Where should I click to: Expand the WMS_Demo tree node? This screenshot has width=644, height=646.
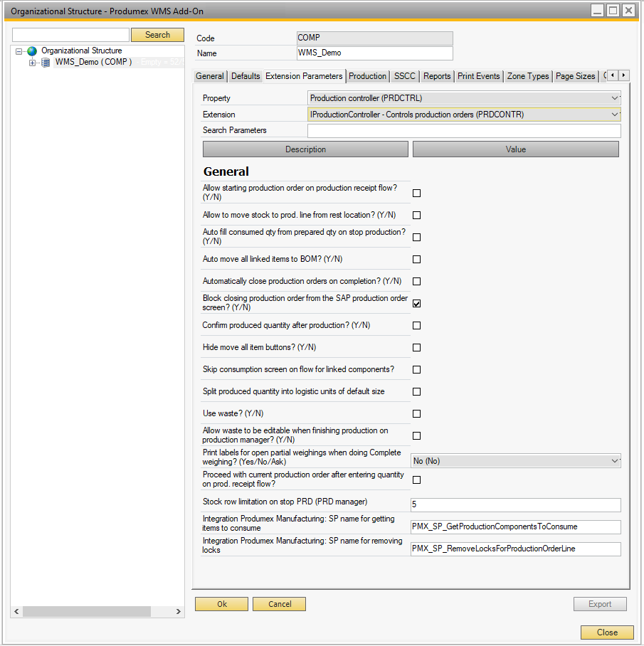pyautogui.click(x=32, y=63)
